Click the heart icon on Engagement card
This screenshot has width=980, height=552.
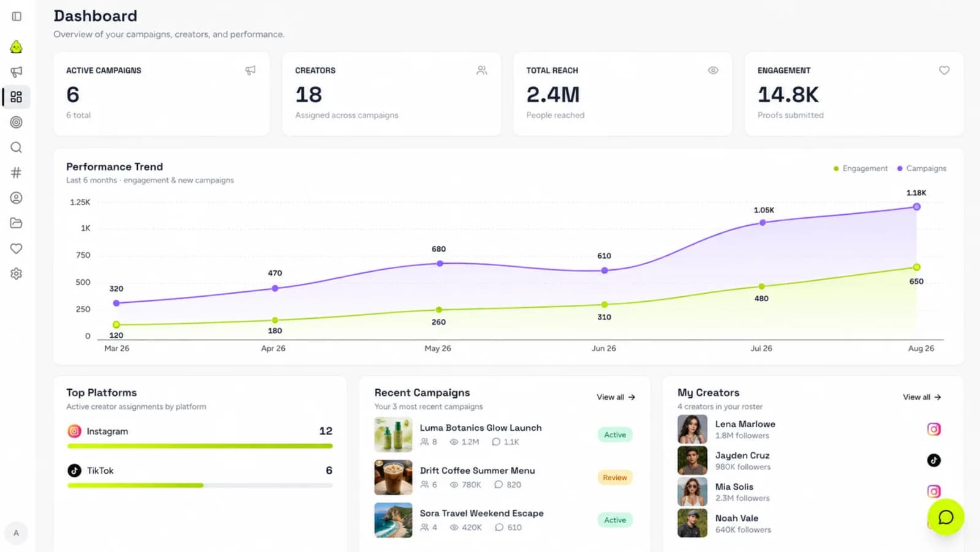(944, 70)
